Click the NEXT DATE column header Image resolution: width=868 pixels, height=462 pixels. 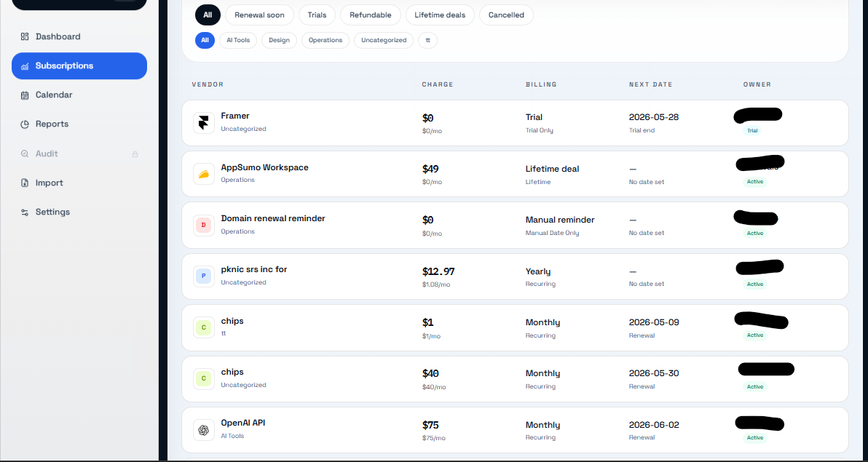pyautogui.click(x=650, y=84)
